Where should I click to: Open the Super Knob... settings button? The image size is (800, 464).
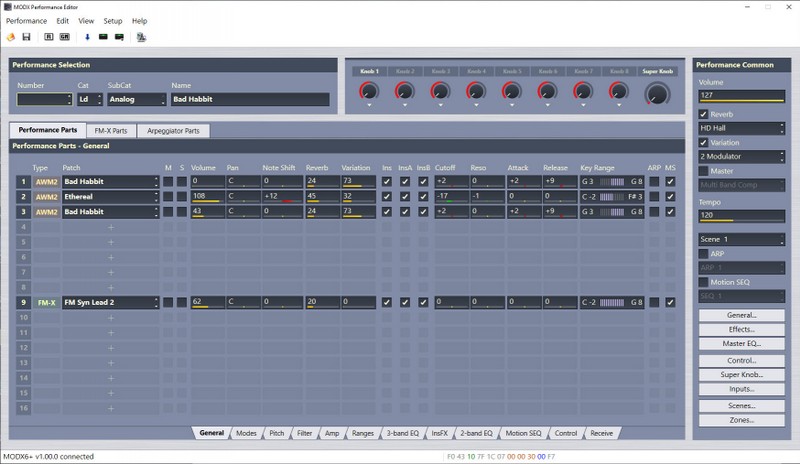pyautogui.click(x=741, y=374)
